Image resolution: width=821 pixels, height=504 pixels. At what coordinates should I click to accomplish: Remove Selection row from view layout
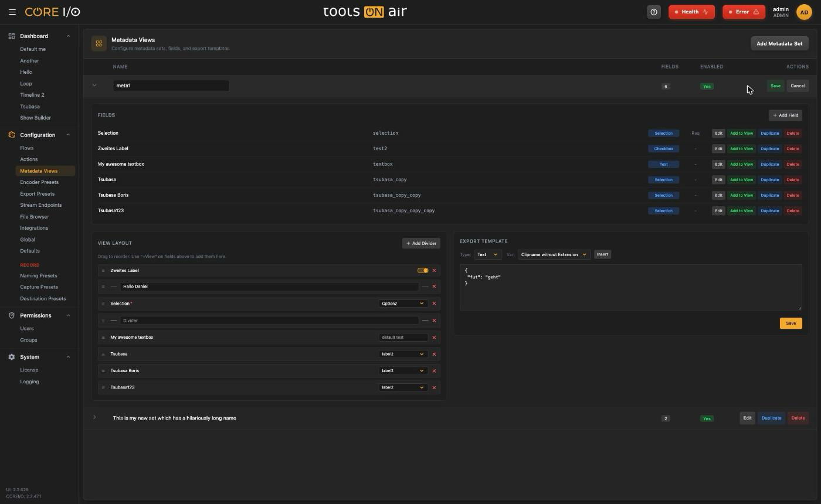(434, 304)
